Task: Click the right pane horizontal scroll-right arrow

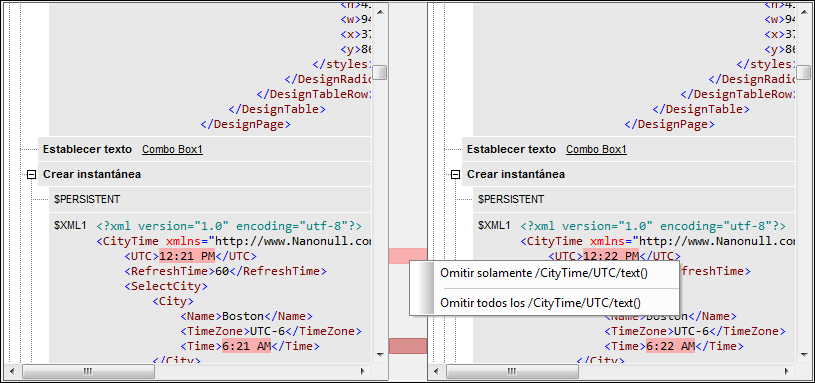Action: coord(787,372)
